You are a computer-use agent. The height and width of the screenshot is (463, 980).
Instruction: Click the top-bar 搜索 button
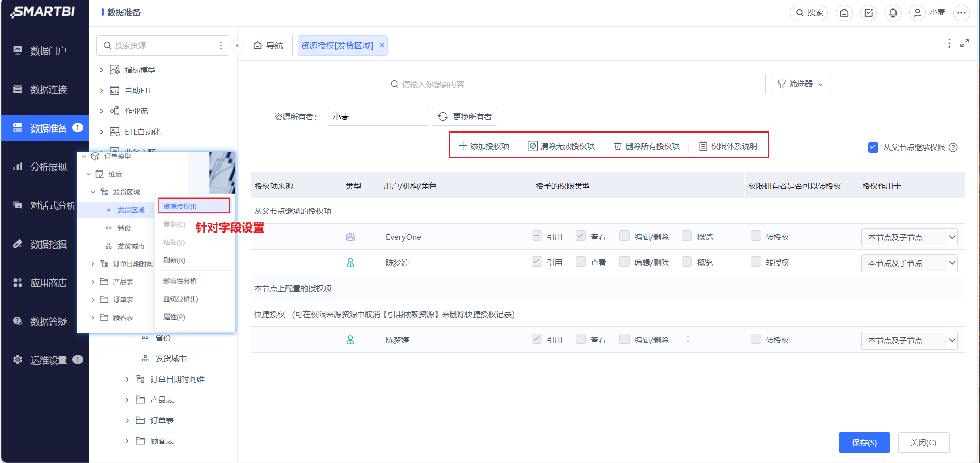(x=809, y=13)
